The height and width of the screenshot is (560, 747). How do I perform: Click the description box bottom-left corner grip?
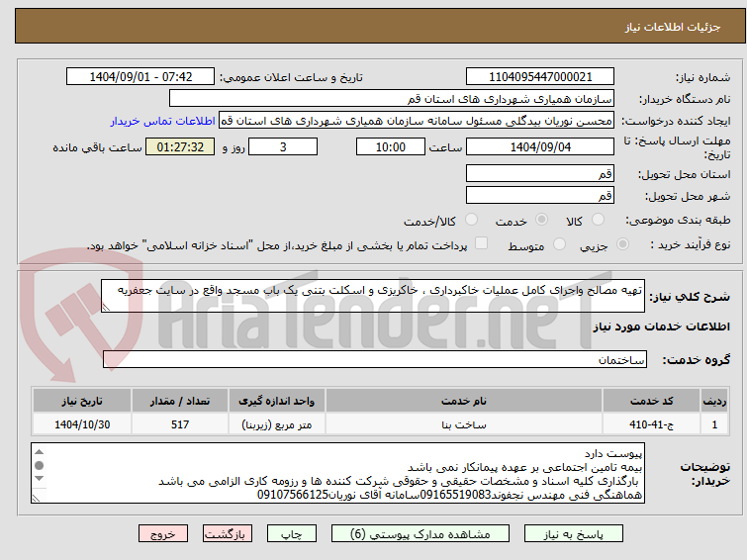coord(106,308)
